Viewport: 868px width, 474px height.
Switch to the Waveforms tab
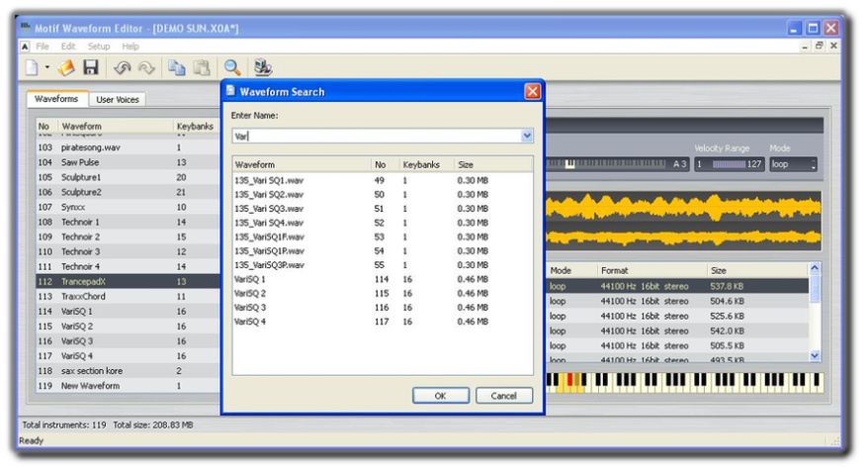pos(56,99)
